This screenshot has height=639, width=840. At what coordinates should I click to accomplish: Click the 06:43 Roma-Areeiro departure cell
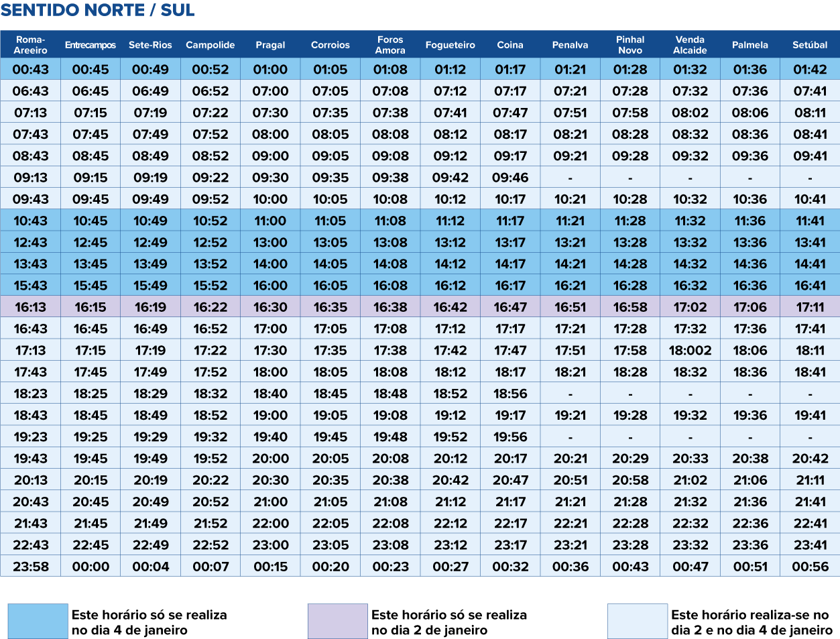point(31,91)
